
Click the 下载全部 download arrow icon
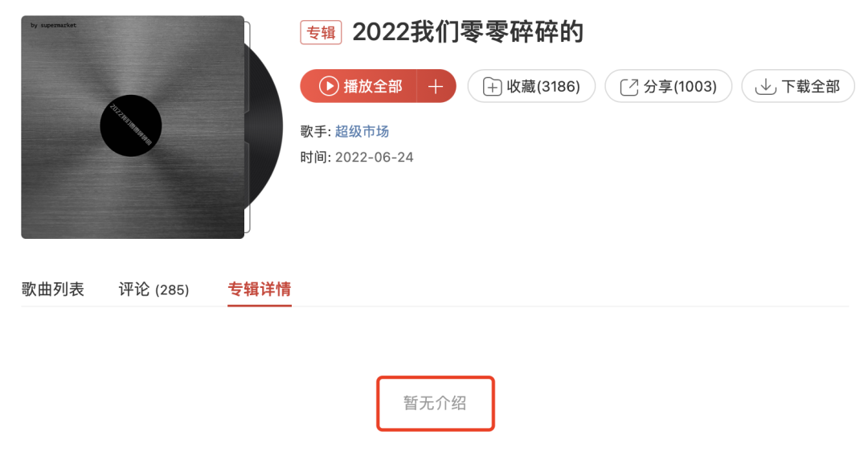tap(766, 86)
